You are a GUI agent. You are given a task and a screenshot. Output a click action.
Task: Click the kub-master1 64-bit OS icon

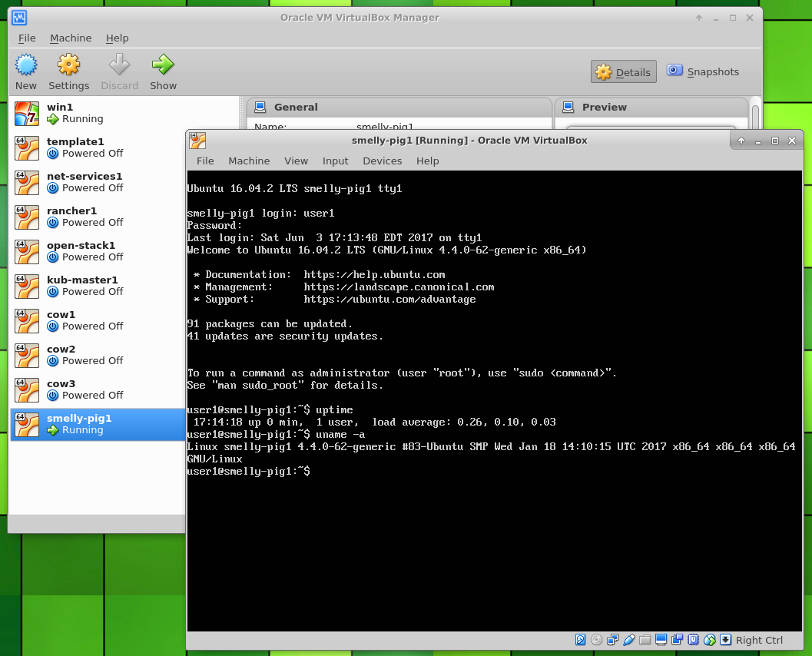click(27, 287)
